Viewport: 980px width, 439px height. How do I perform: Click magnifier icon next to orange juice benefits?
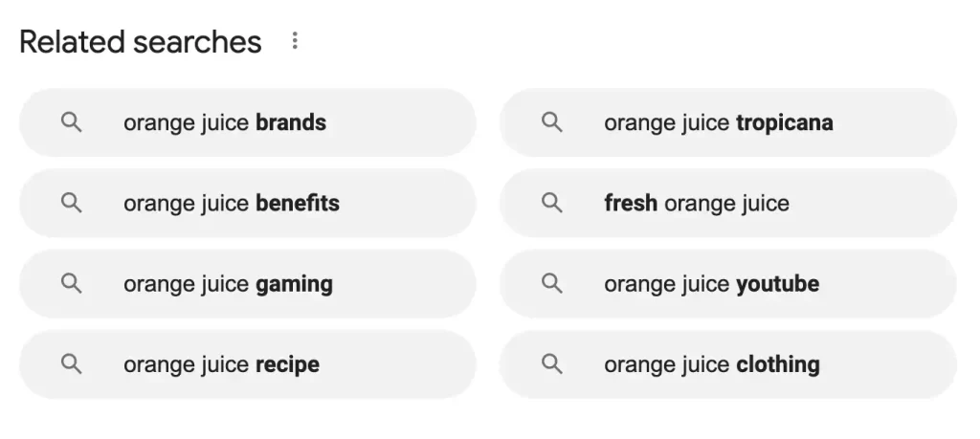tap(71, 203)
